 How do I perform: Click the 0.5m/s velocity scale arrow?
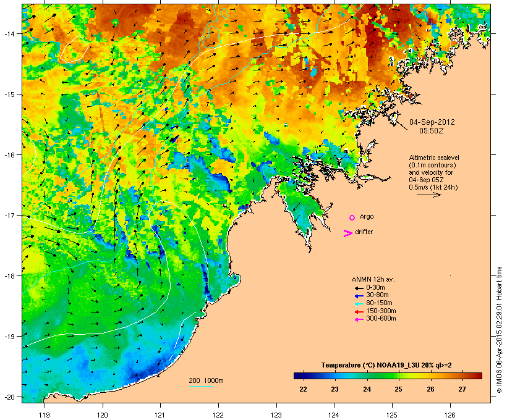point(429,195)
